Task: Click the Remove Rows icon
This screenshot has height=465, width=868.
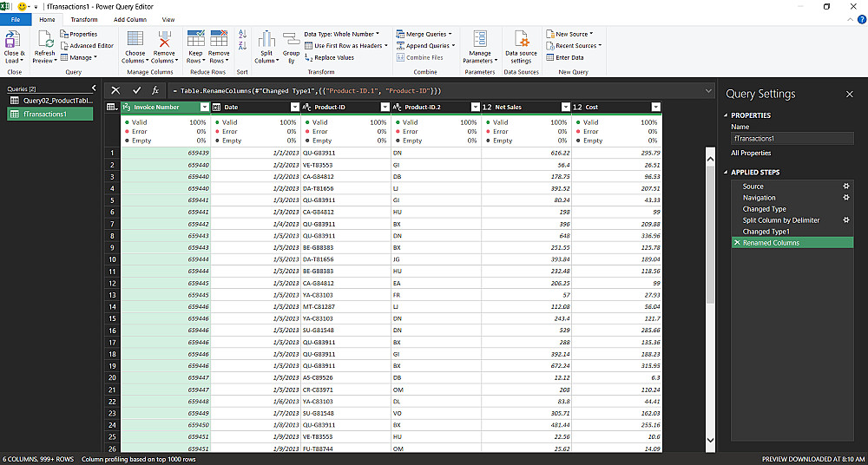Action: click(x=219, y=40)
